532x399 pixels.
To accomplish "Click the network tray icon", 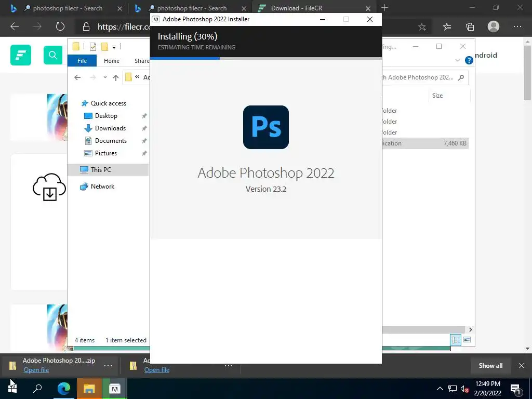I will click(x=453, y=389).
